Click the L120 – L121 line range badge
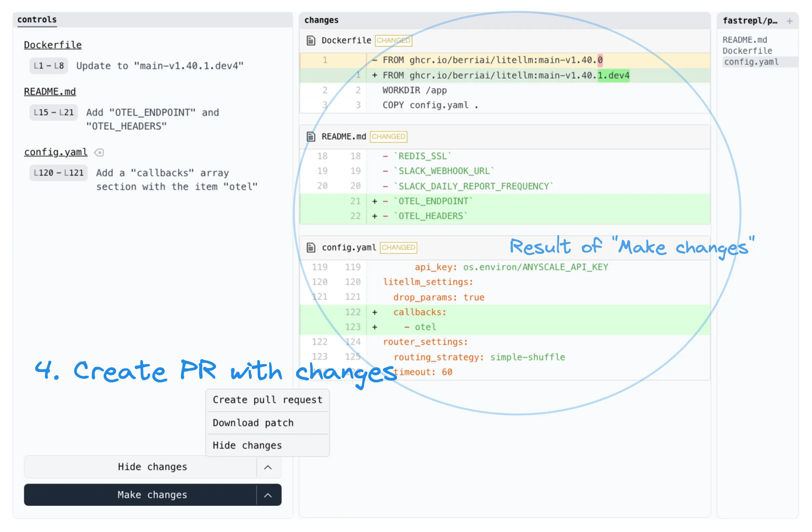The image size is (812, 532). 59,173
